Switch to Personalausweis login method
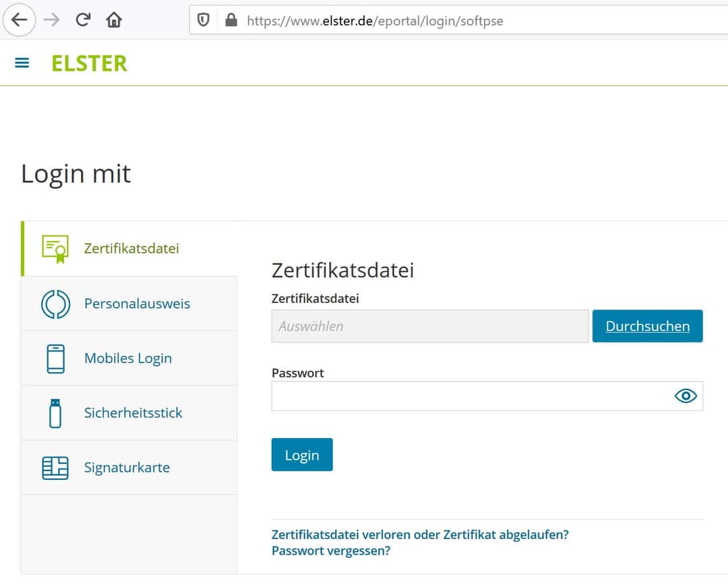Image resolution: width=728 pixels, height=587 pixels. coord(129,303)
